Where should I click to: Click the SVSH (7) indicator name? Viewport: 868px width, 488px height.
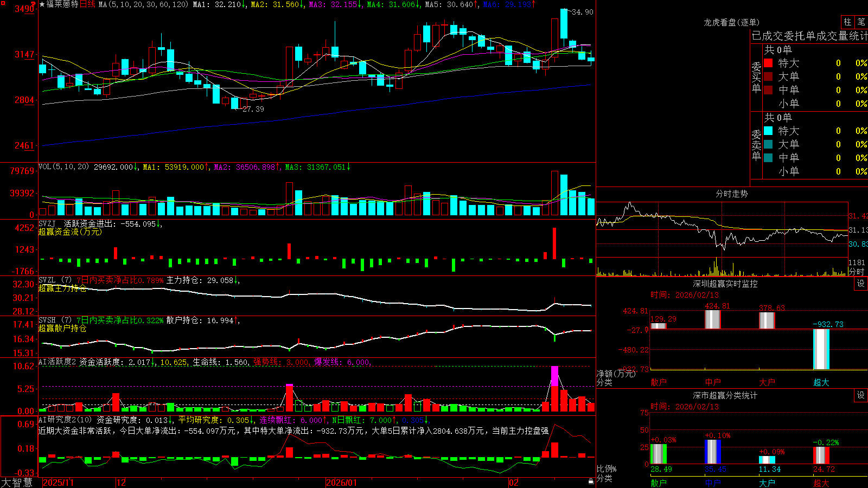(x=55, y=320)
